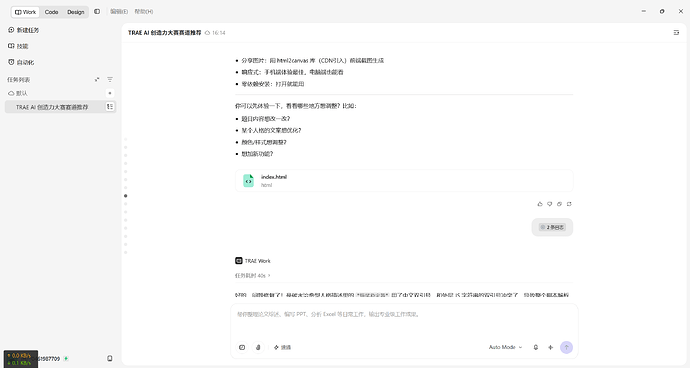This screenshot has height=368, width=690.
Task: Open the task list filter icon
Action: pos(110,80)
